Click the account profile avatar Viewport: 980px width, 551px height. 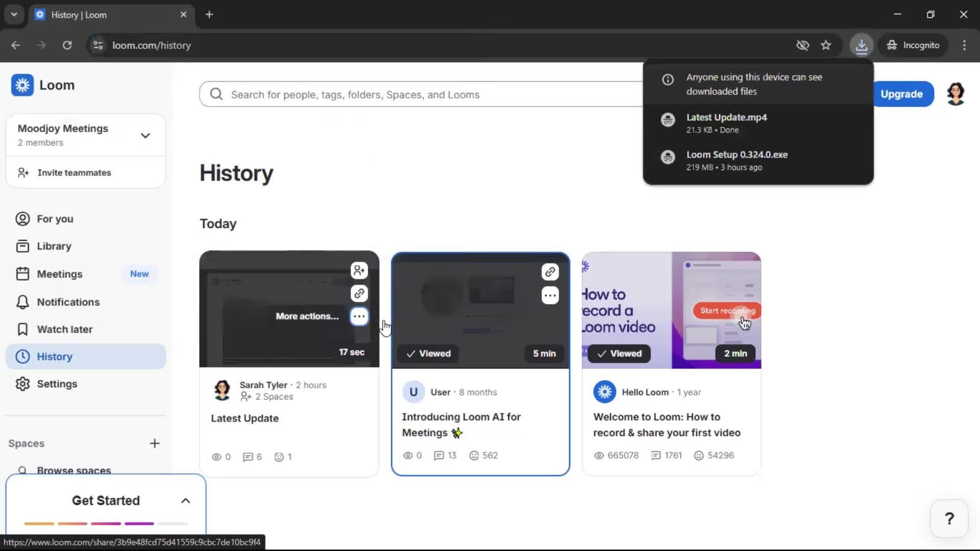(x=956, y=93)
